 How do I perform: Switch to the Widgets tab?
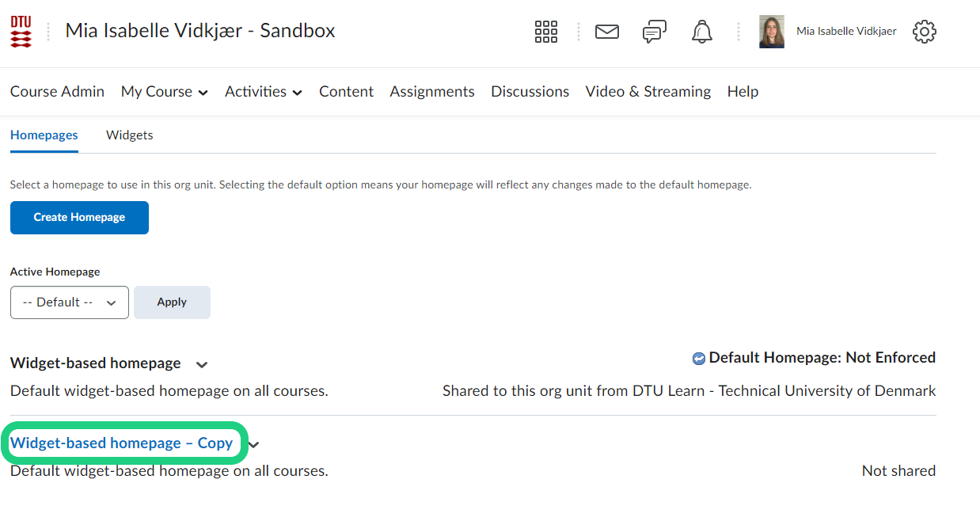coord(129,135)
